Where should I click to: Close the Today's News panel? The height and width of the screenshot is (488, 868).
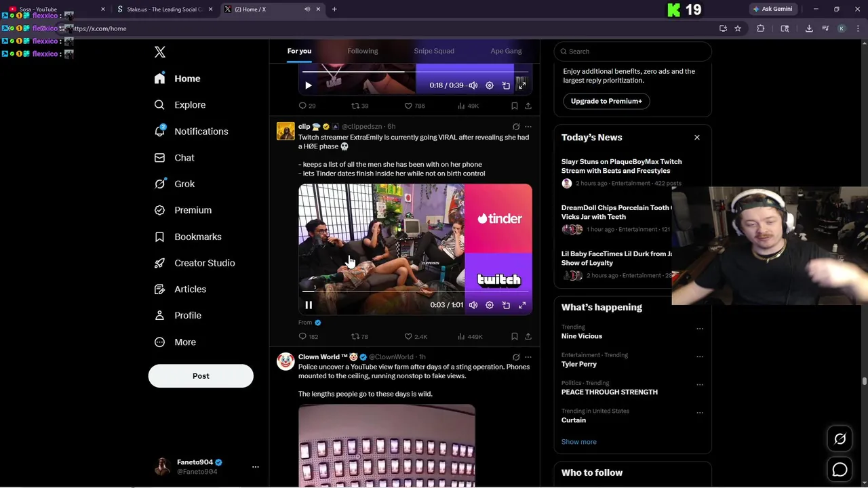pyautogui.click(x=696, y=138)
